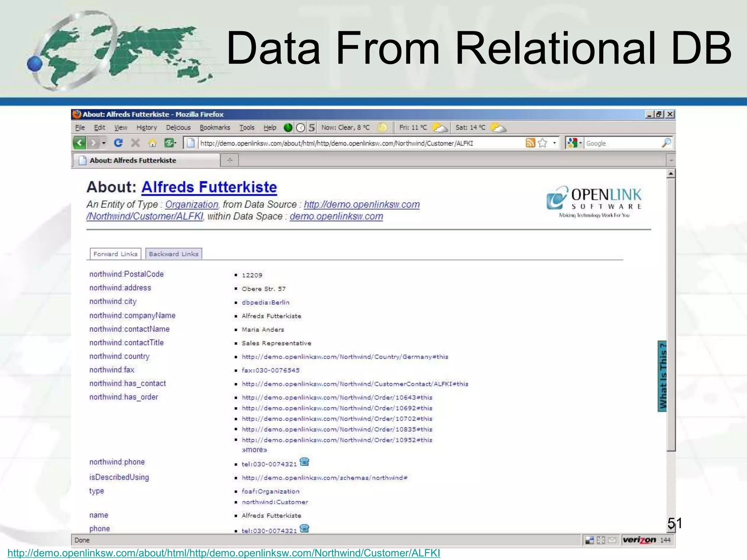The height and width of the screenshot is (560, 747).
Task: Open the foaf:Organization type link
Action: pos(271,491)
